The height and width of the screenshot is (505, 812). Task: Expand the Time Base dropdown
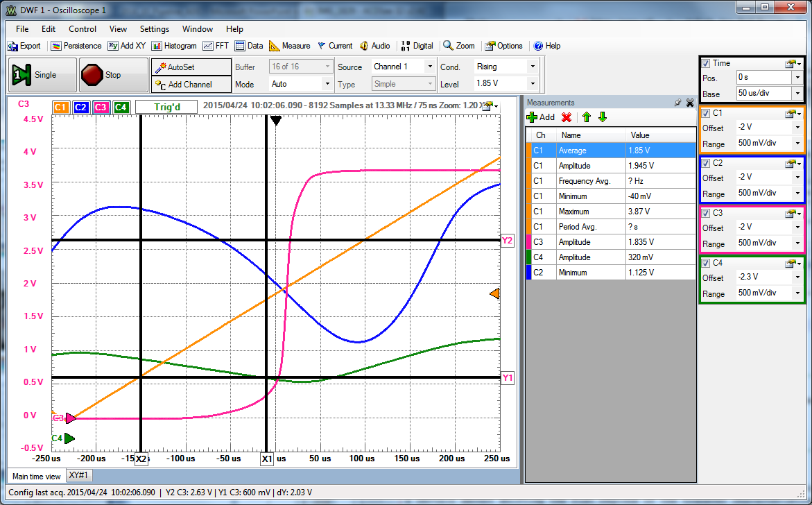click(797, 93)
